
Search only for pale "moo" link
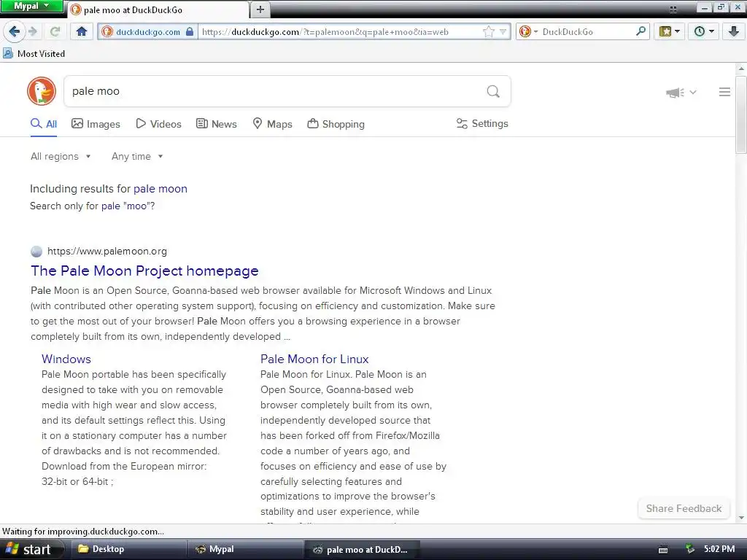coord(126,206)
